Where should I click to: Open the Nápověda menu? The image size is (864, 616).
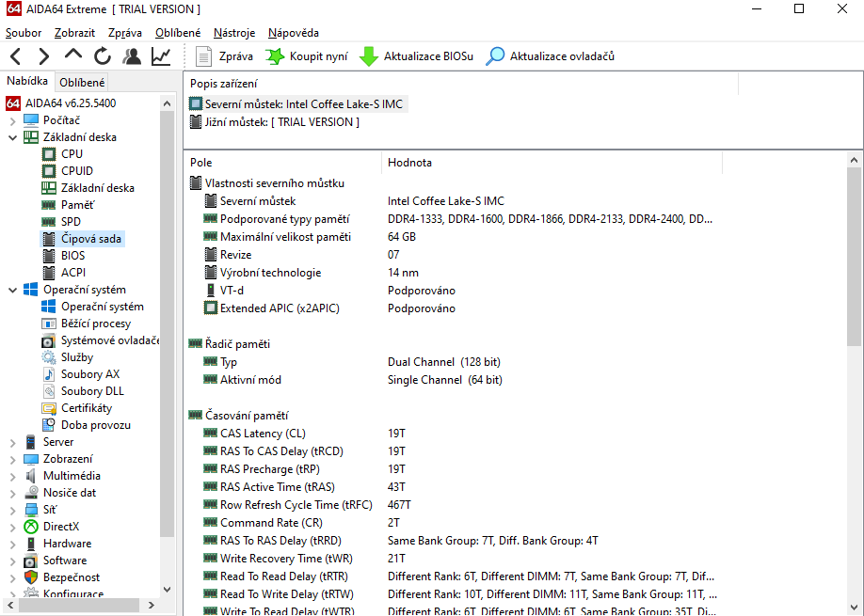point(293,33)
